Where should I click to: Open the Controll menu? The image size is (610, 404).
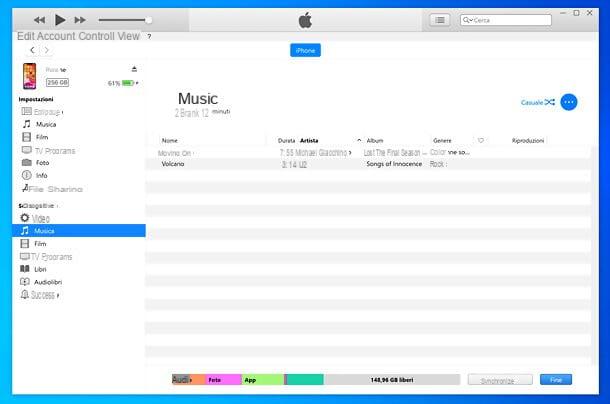(x=96, y=36)
